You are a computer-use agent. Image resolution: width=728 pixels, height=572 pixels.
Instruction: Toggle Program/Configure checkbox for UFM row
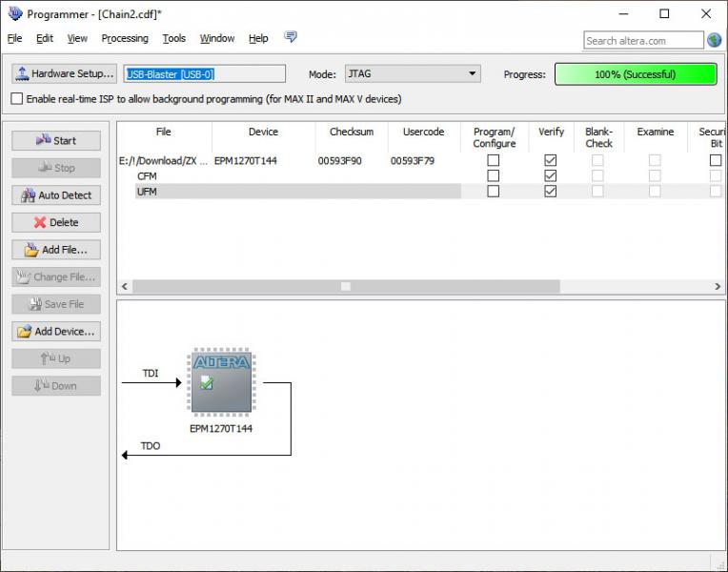pyautogui.click(x=493, y=192)
